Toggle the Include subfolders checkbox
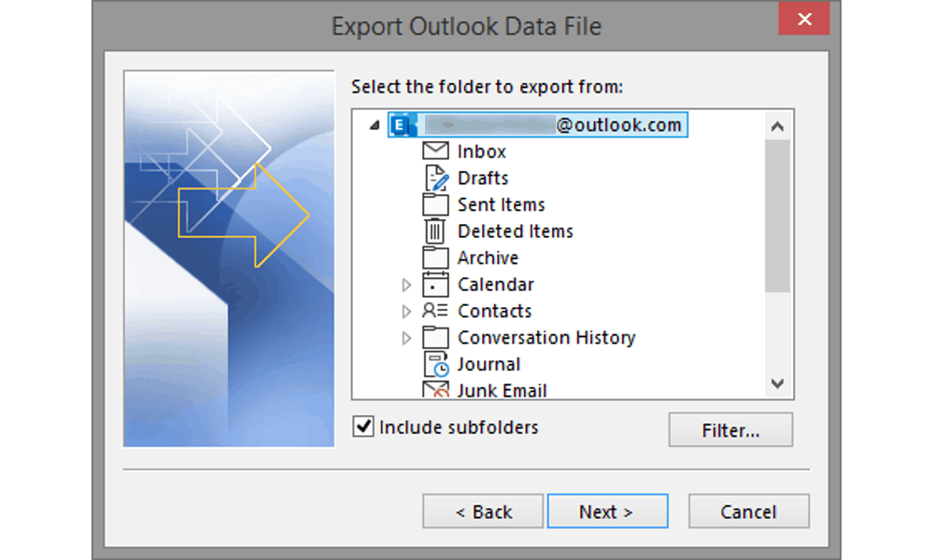 coord(363,427)
